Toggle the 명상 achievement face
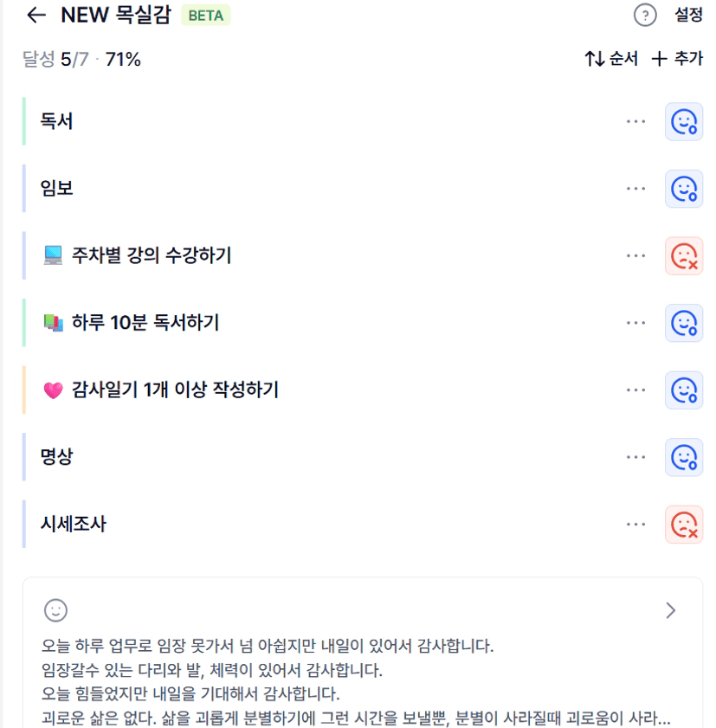Image resolution: width=716 pixels, height=728 pixels. [x=684, y=457]
